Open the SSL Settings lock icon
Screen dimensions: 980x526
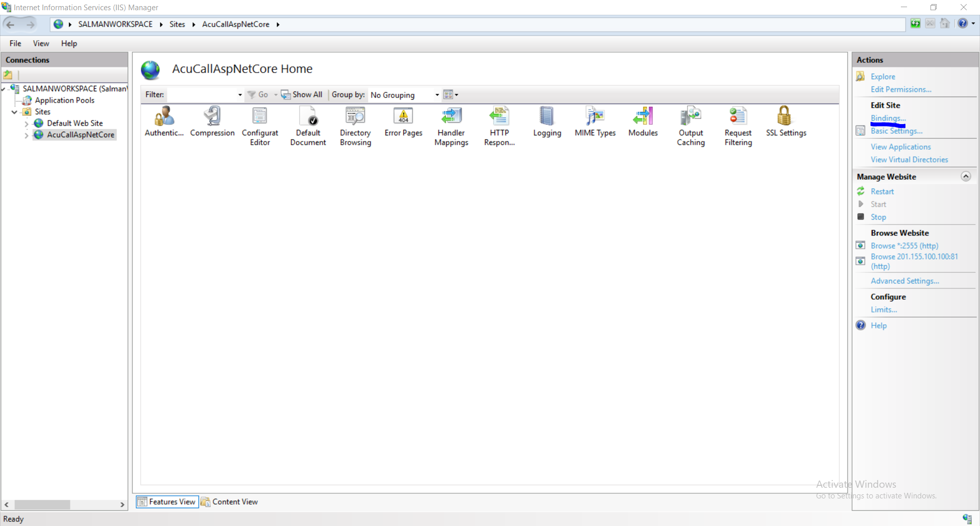[x=785, y=116]
